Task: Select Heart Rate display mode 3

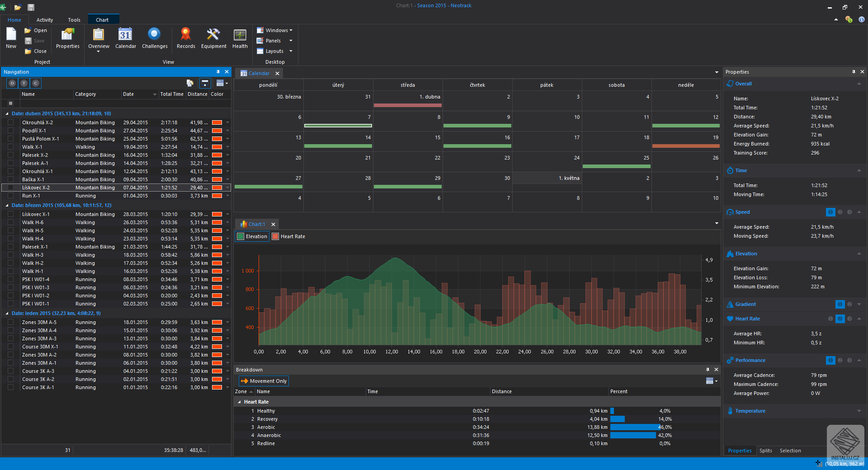Action: click(x=849, y=319)
